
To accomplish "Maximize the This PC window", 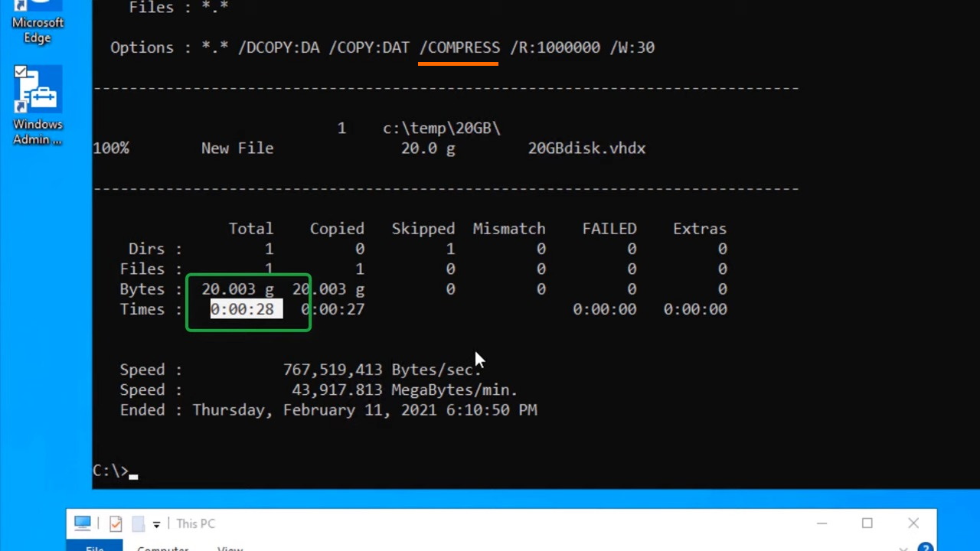I will [867, 523].
